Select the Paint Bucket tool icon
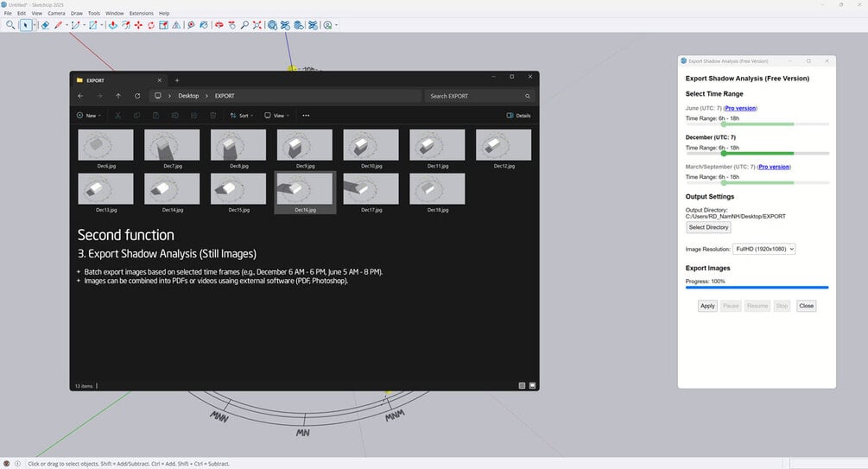Viewport: 868px width, 469px height. click(204, 25)
